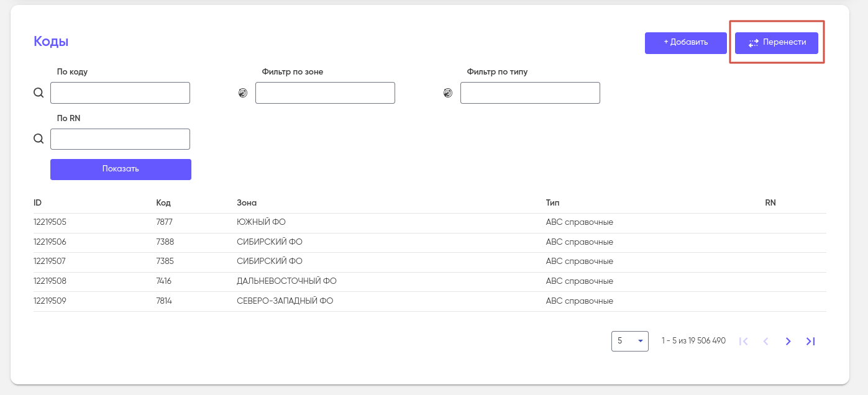This screenshot has height=395, width=868.
Task: Jump to the last page
Action: [x=810, y=341]
